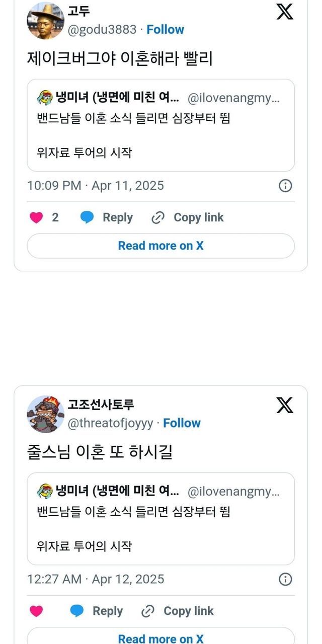The height and width of the screenshot is (644, 322).
Task: Like the second tweet with the heart icon
Action: [36, 611]
